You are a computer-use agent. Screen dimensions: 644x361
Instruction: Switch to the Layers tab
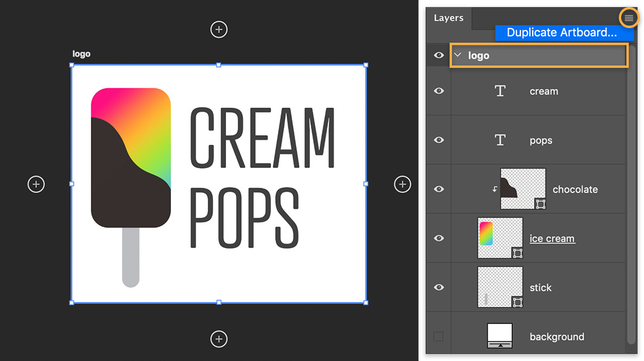coord(448,18)
